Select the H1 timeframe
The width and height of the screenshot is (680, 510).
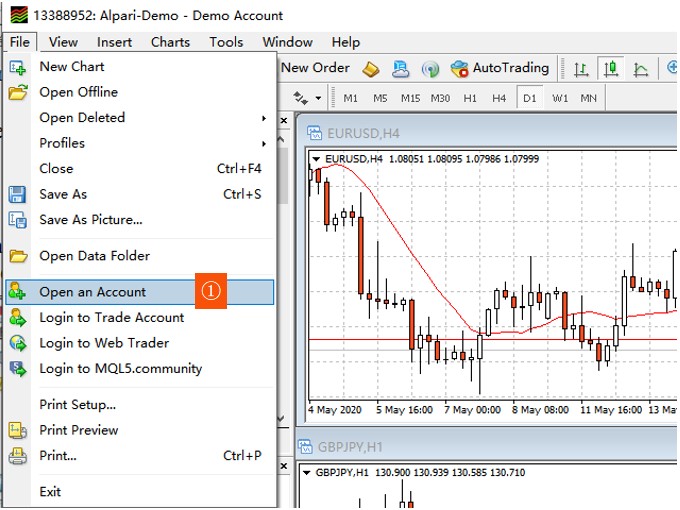click(470, 98)
